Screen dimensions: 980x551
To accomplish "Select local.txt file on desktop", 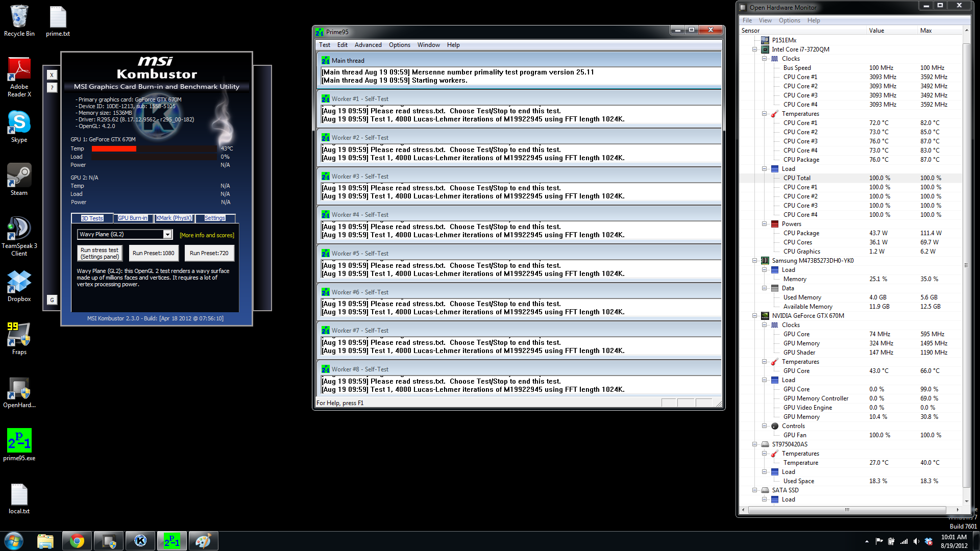I will 19,498.
